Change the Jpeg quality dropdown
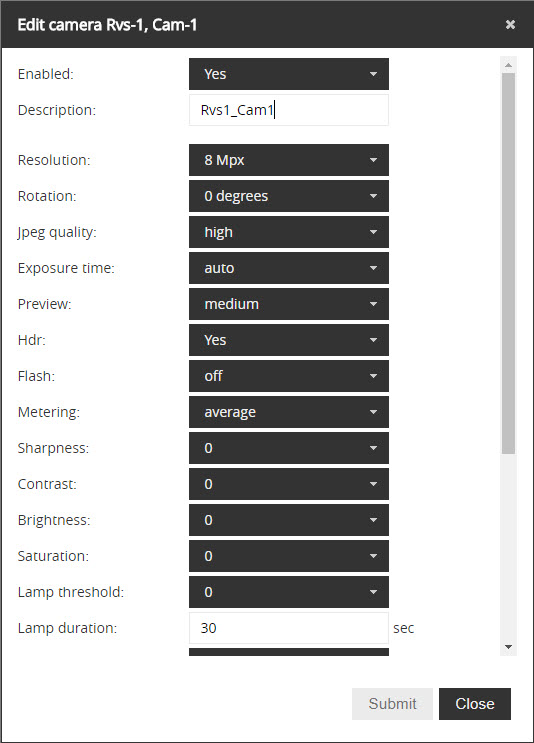This screenshot has height=743, width=534. (x=289, y=232)
